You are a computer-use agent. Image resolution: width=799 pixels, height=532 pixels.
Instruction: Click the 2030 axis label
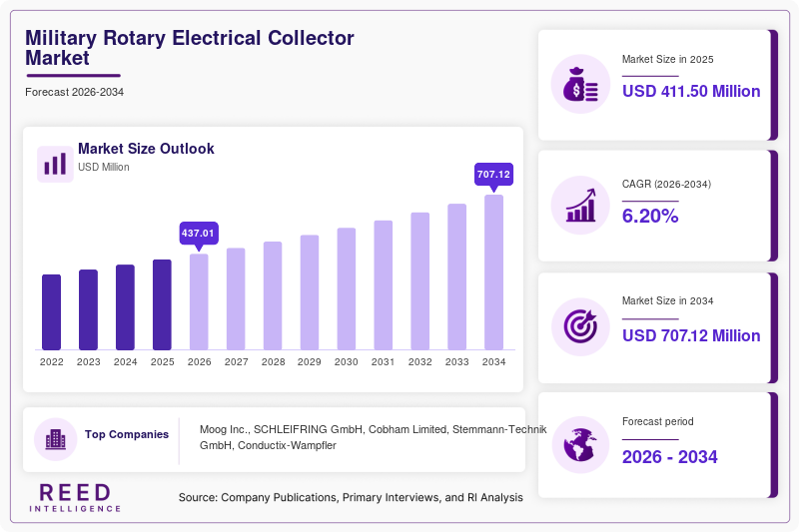point(347,362)
